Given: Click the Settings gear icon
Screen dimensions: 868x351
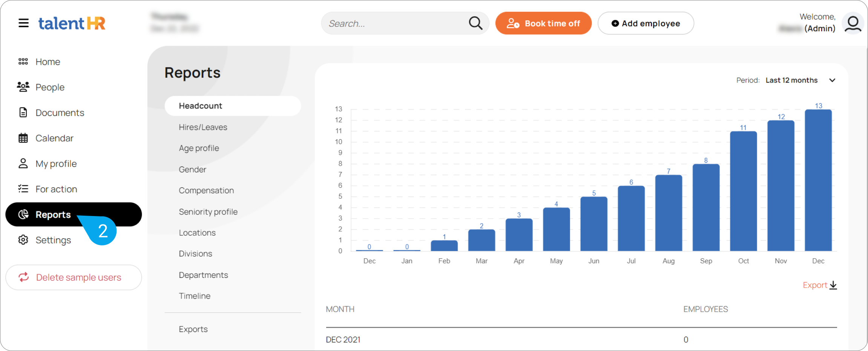Looking at the screenshot, I should pyautogui.click(x=23, y=240).
